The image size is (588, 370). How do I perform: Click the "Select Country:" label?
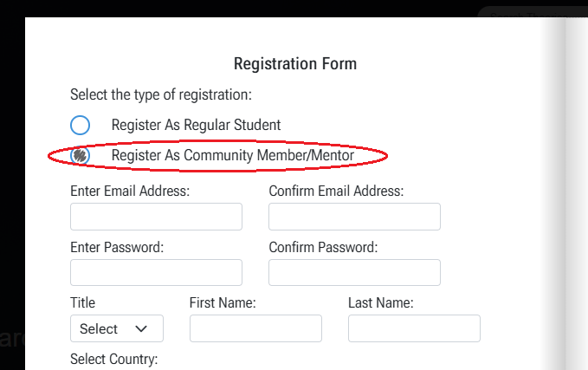click(113, 359)
